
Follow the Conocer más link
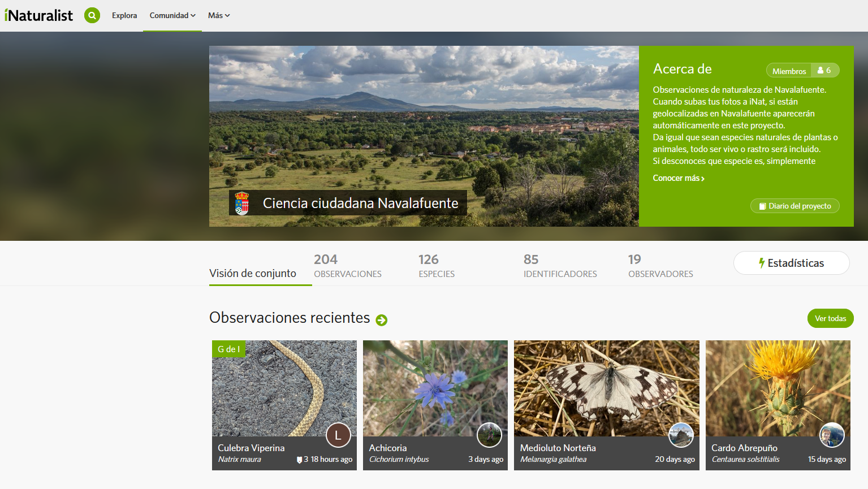point(679,178)
